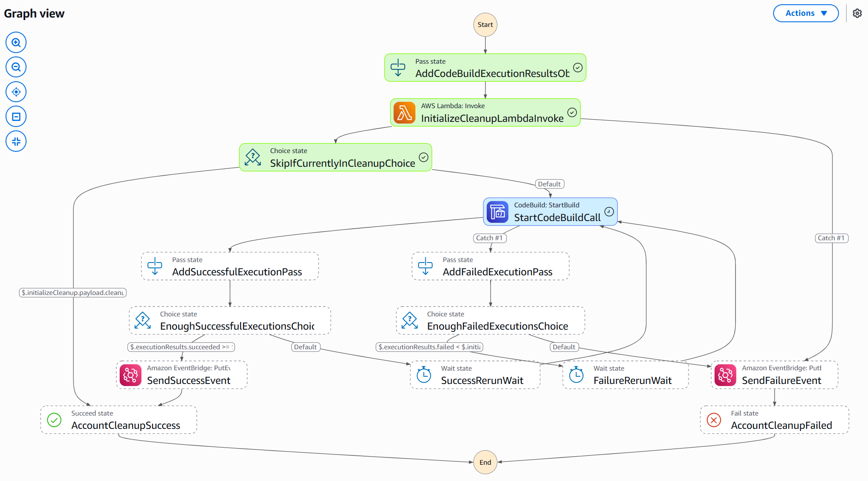868x481 pixels.
Task: Click the Start circle node
Action: [485, 25]
